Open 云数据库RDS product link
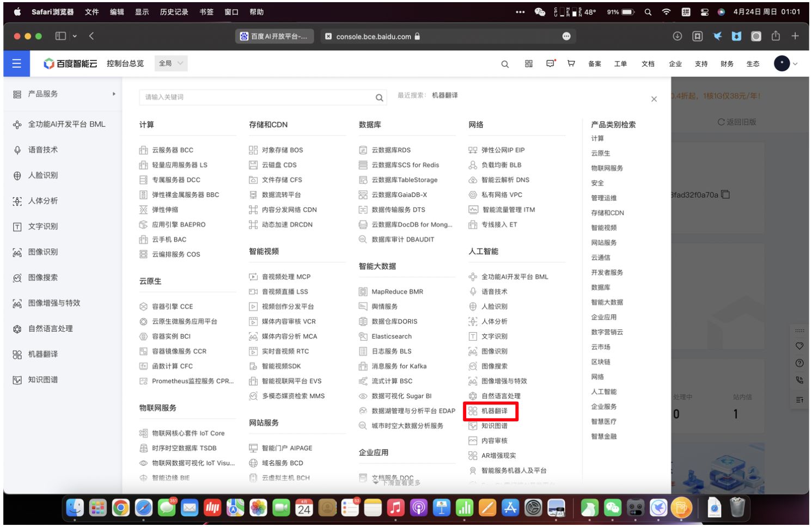This screenshot has width=812, height=527. pyautogui.click(x=391, y=150)
